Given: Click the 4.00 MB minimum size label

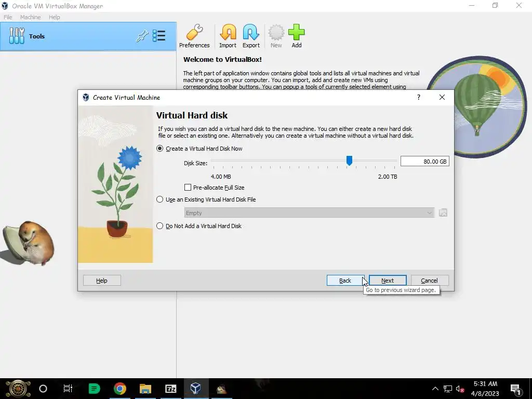Looking at the screenshot, I should [221, 177].
